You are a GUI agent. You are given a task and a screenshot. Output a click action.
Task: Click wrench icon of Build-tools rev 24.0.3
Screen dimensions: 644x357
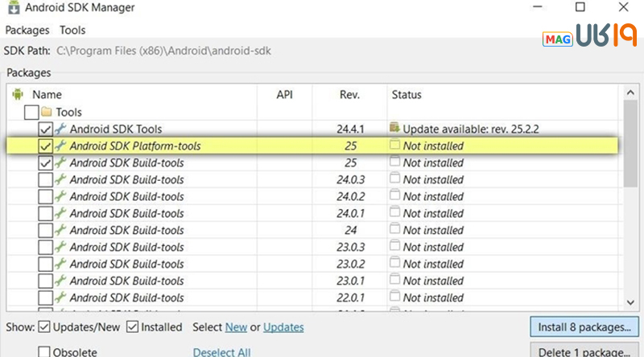[60, 180]
